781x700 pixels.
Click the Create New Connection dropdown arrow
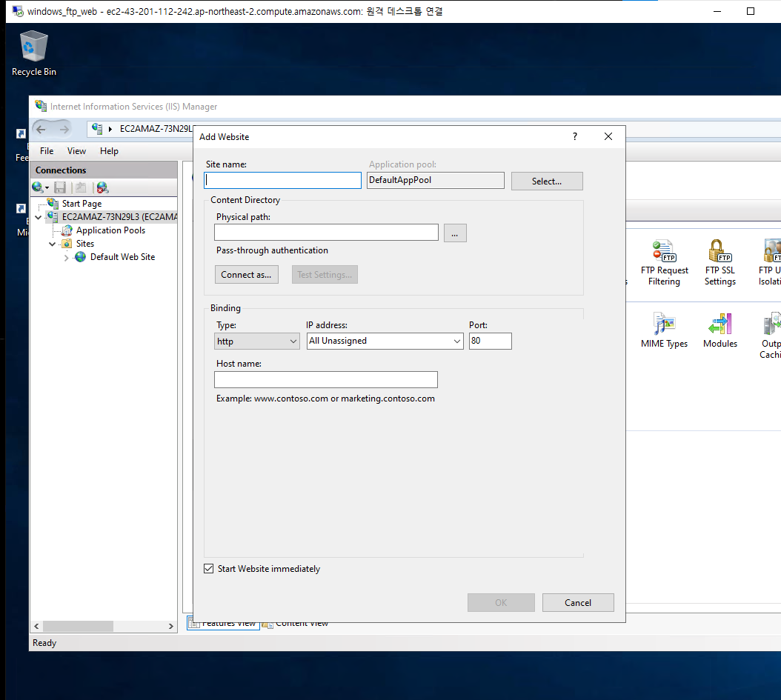[x=47, y=187]
